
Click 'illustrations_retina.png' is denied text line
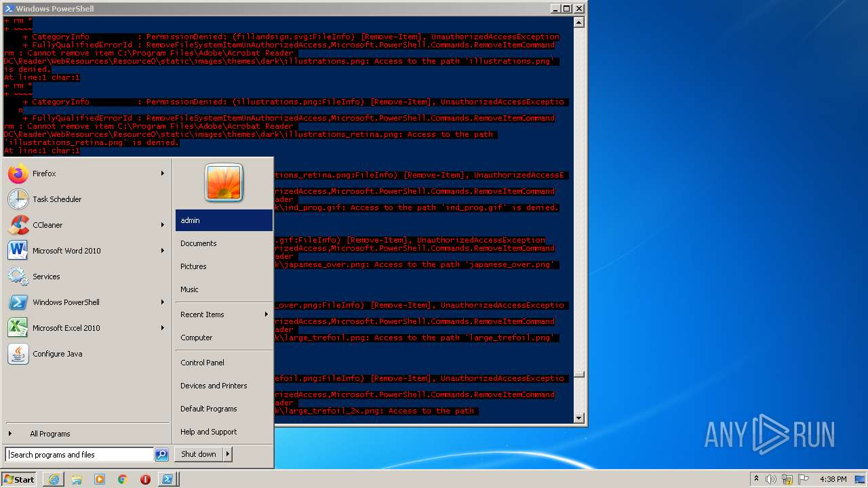pyautogui.click(x=92, y=142)
